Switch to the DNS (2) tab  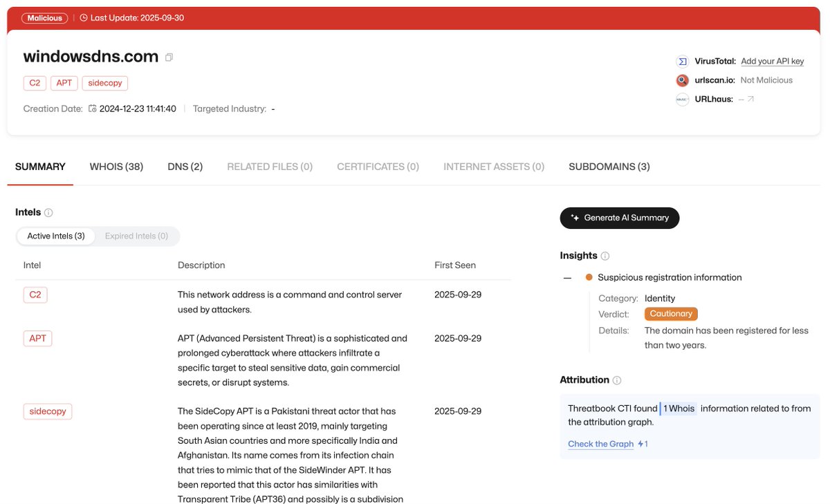click(x=185, y=167)
